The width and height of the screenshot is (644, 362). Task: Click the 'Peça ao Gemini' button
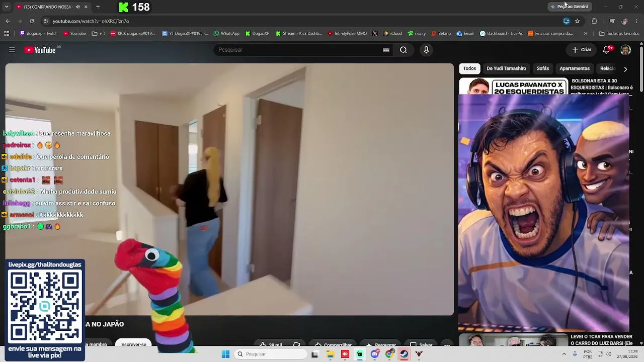(569, 7)
